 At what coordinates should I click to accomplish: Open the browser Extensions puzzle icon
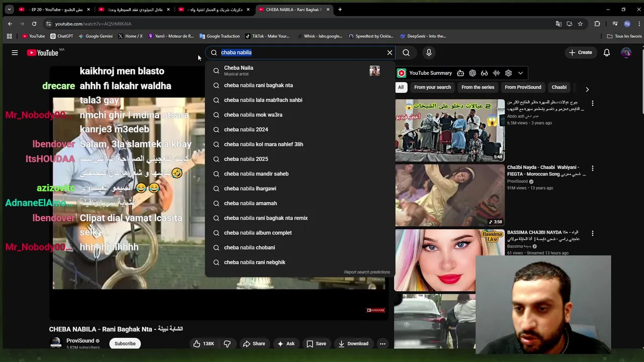pos(597,24)
